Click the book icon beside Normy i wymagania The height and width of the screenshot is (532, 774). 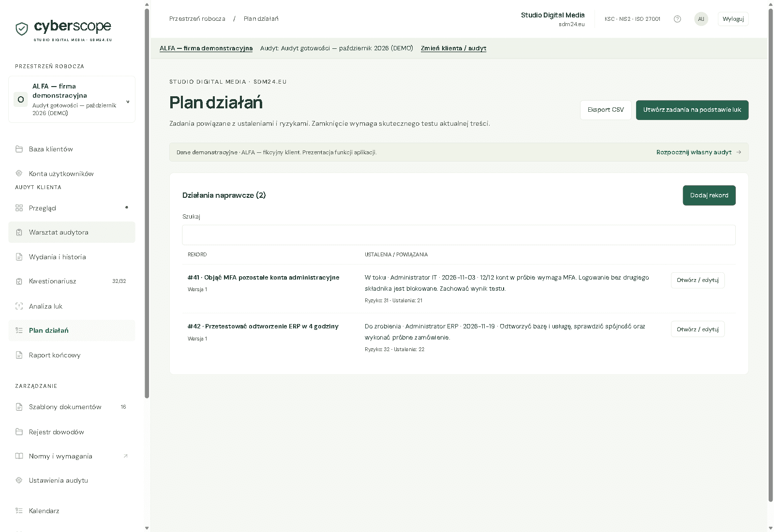click(19, 456)
